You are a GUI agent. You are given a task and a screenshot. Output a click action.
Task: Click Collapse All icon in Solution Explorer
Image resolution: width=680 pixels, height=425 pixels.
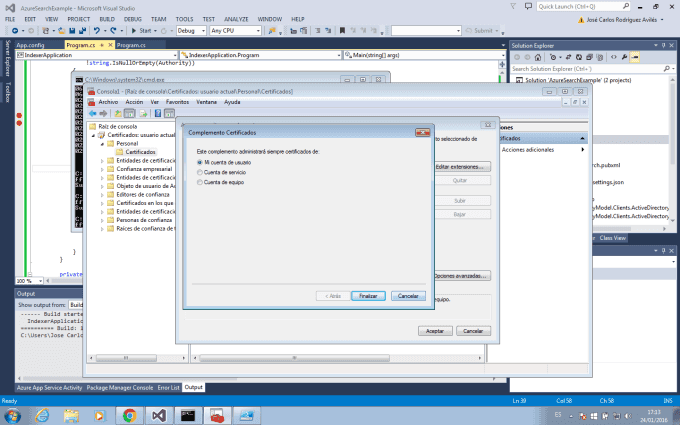589,57
